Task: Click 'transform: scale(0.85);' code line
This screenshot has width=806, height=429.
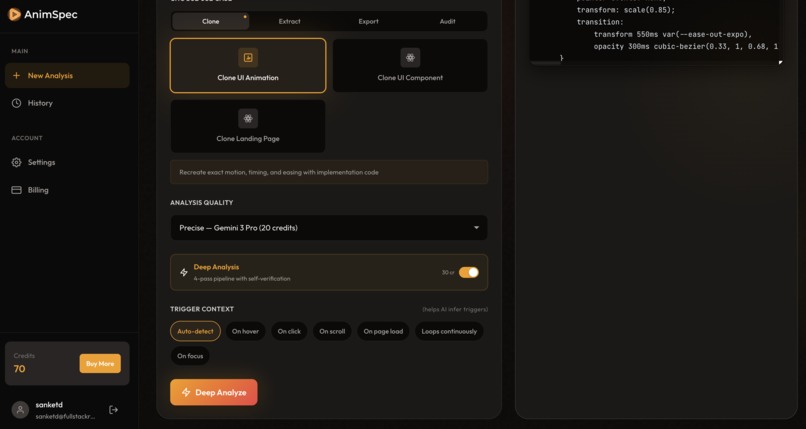Action: (626, 10)
